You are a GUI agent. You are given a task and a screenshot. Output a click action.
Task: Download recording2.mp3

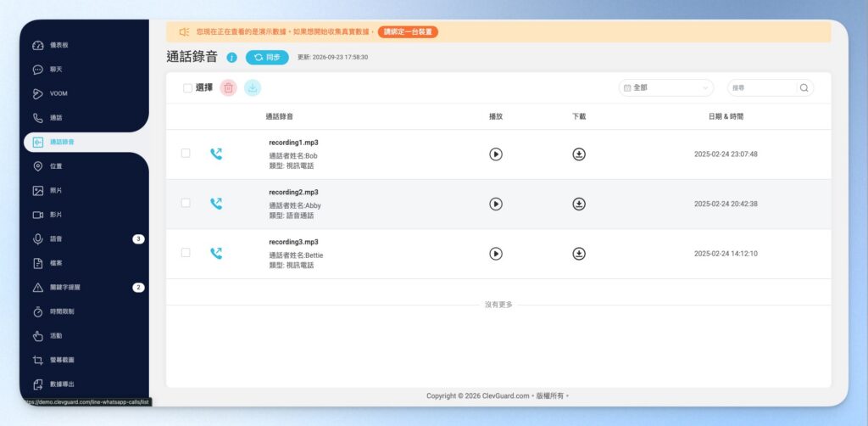click(579, 204)
